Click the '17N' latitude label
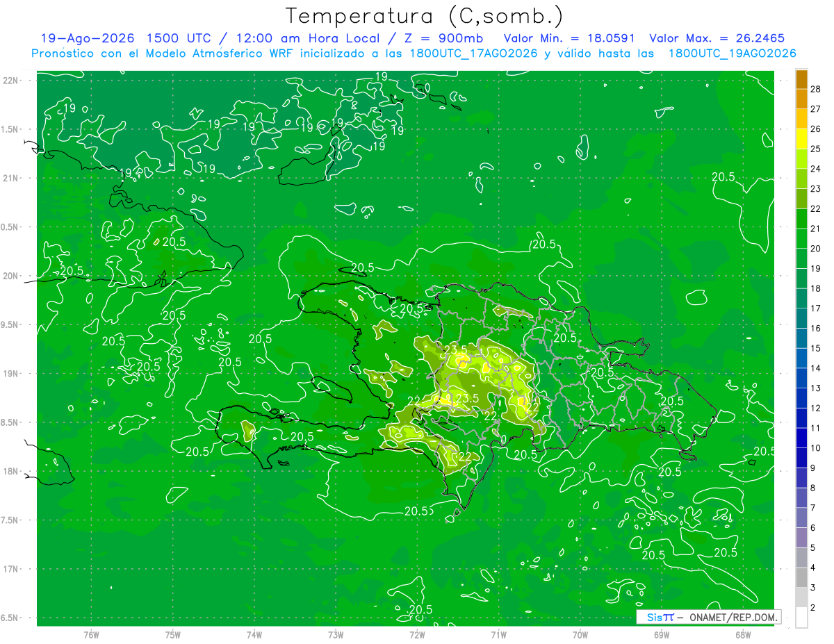 tap(11, 569)
